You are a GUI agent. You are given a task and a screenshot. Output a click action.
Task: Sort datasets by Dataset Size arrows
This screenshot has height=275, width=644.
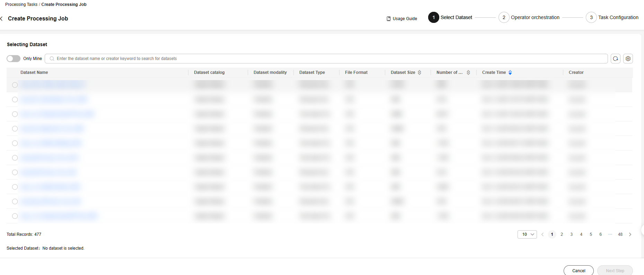click(x=420, y=72)
